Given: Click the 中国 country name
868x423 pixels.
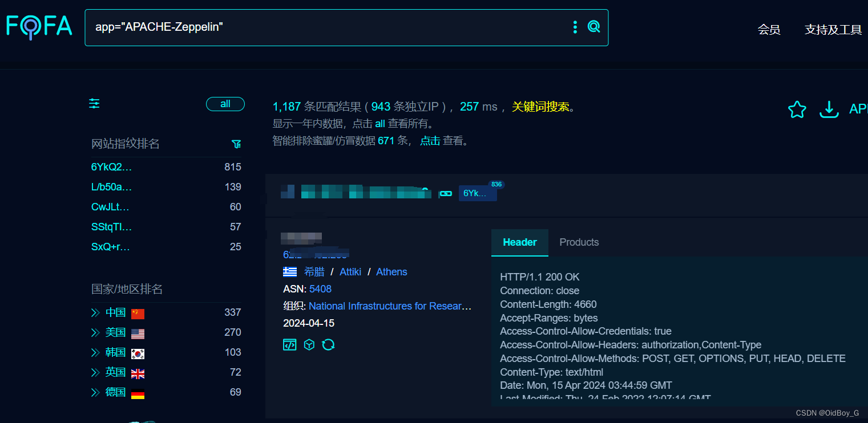Looking at the screenshot, I should [x=115, y=312].
